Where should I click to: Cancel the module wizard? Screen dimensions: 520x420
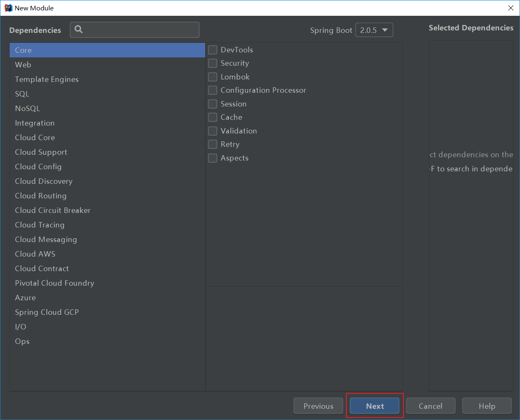(x=430, y=406)
